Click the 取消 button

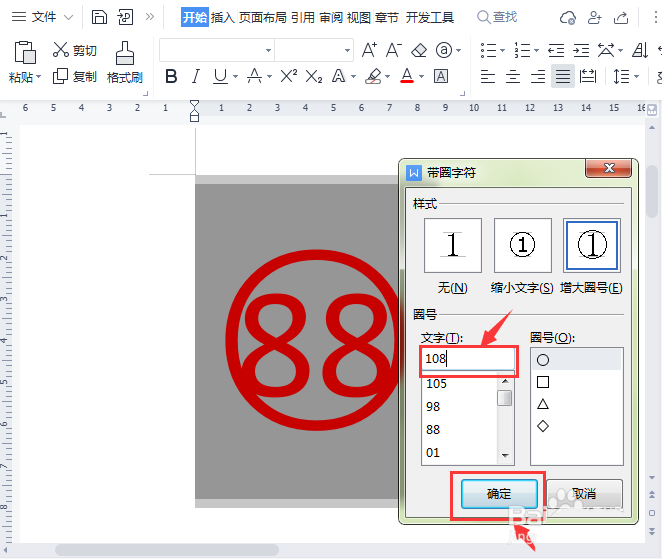pyautogui.click(x=584, y=494)
